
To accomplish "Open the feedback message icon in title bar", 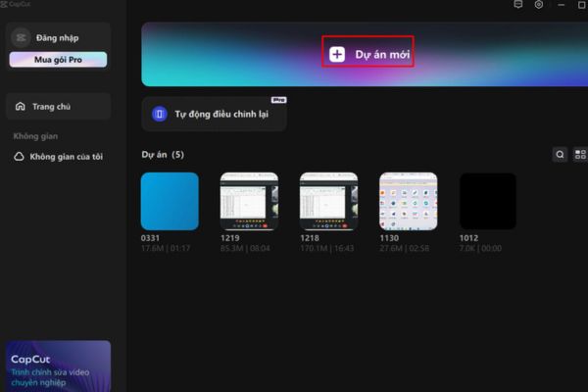I will pyautogui.click(x=518, y=6).
